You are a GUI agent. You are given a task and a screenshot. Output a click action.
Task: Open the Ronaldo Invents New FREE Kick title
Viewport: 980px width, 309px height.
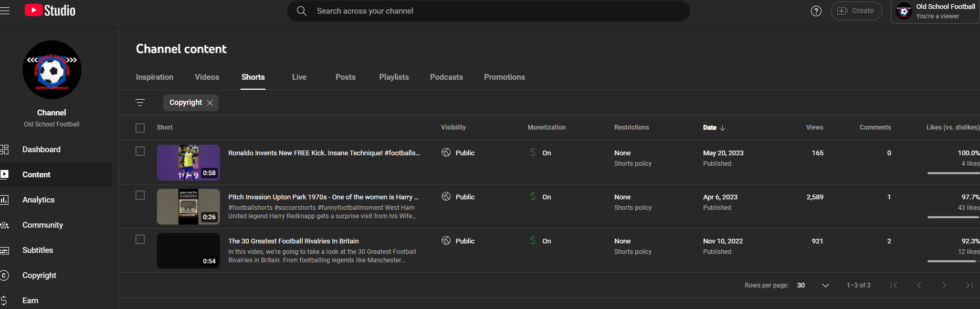tap(324, 153)
